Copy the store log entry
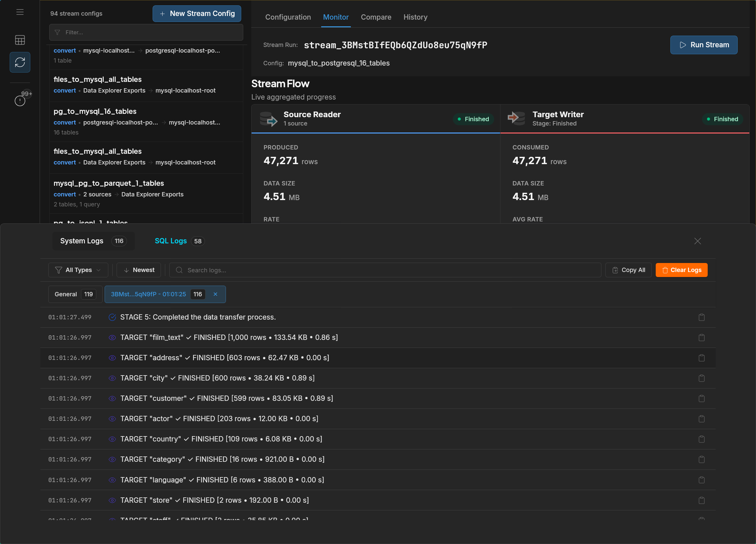Viewport: 756px width, 544px height. point(701,500)
